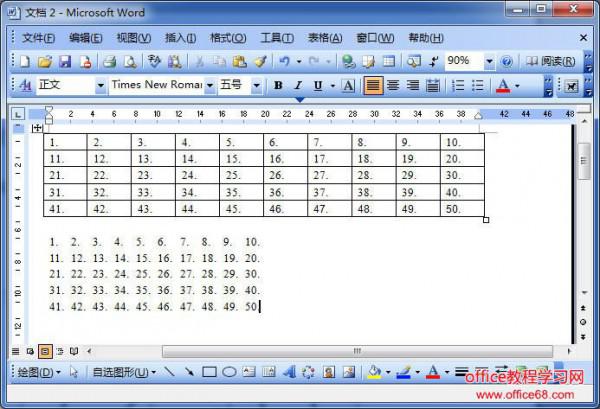Expand the Times New Roman font dropdown
The image size is (600, 409).
click(210, 85)
